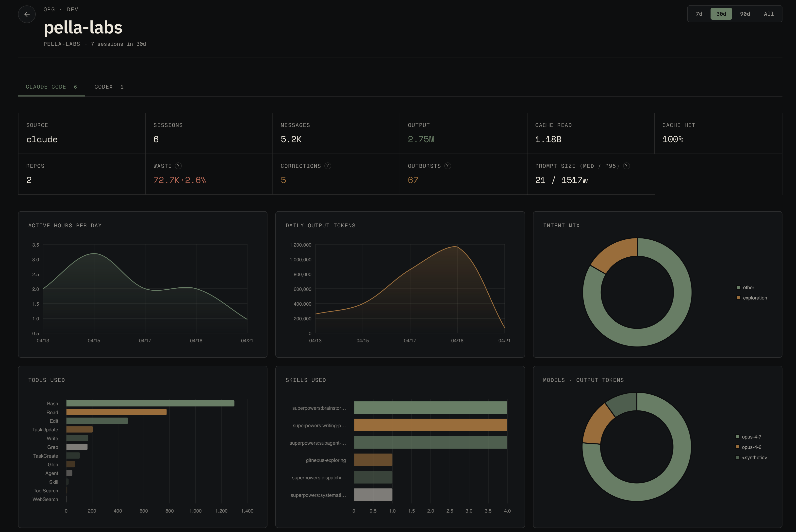Select the 90d time range
Screen dimensions: 796x532
point(745,14)
